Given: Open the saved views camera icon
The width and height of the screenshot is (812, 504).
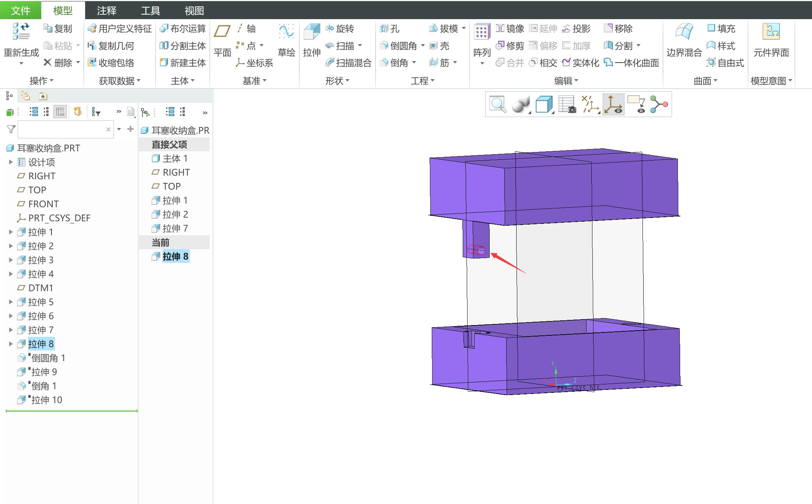Looking at the screenshot, I should point(567,105).
